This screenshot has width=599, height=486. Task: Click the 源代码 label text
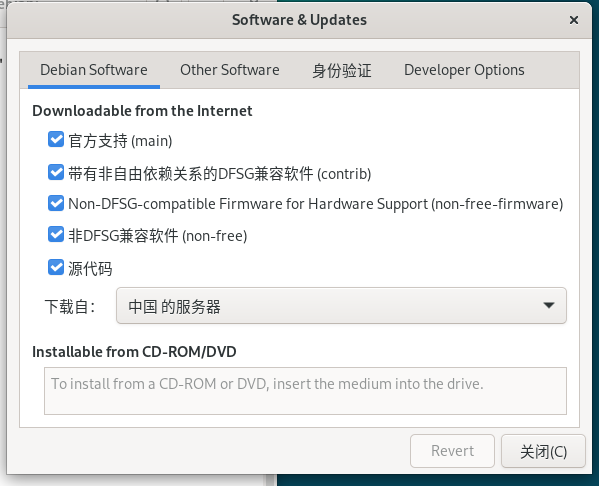(90, 269)
